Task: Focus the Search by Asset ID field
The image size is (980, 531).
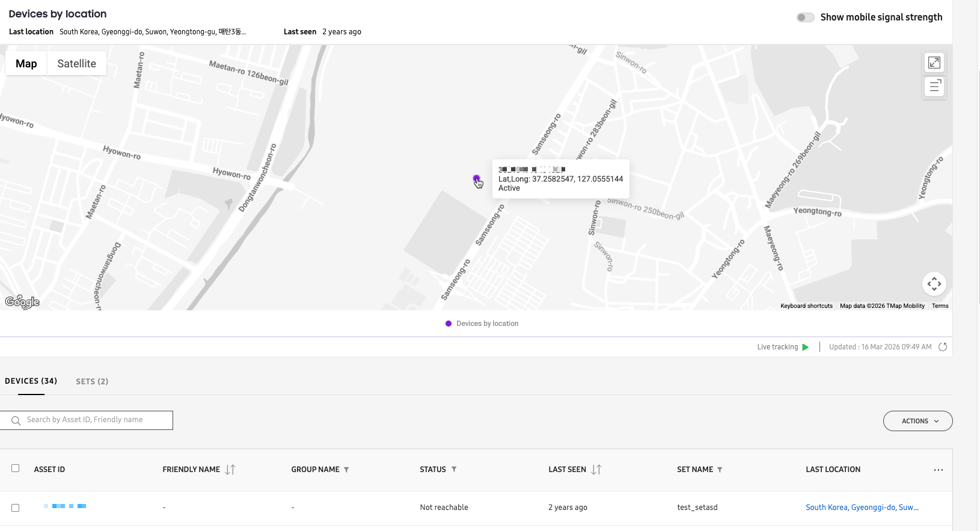Action: pos(87,420)
